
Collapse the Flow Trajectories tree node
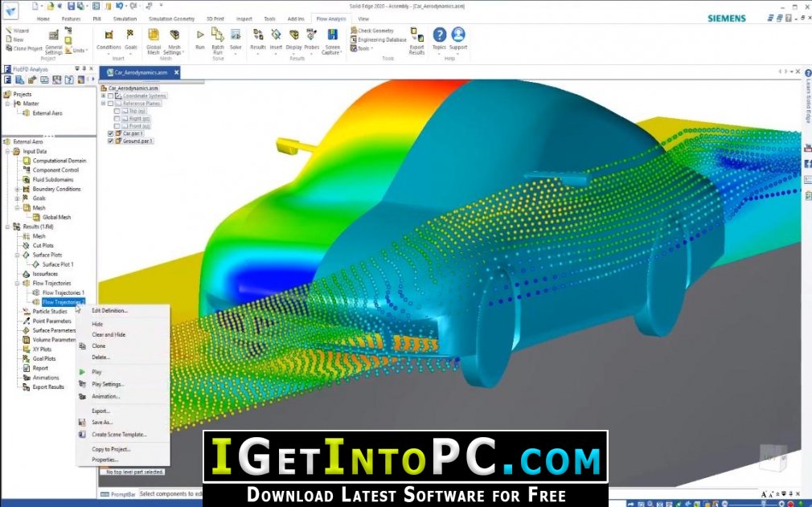[17, 283]
